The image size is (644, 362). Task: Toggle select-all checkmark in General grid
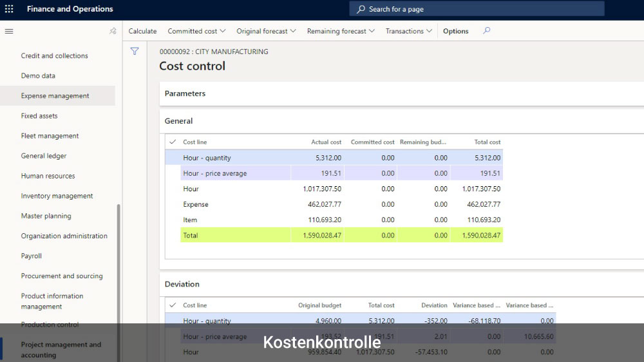(173, 142)
